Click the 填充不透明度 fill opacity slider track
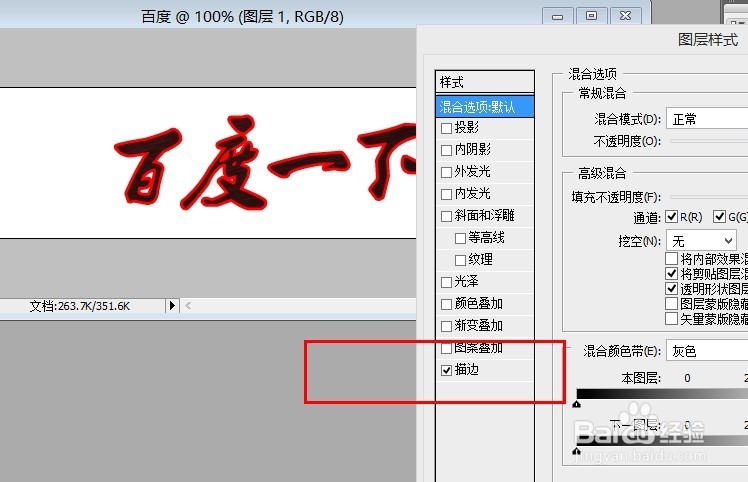 pyautogui.click(x=709, y=197)
